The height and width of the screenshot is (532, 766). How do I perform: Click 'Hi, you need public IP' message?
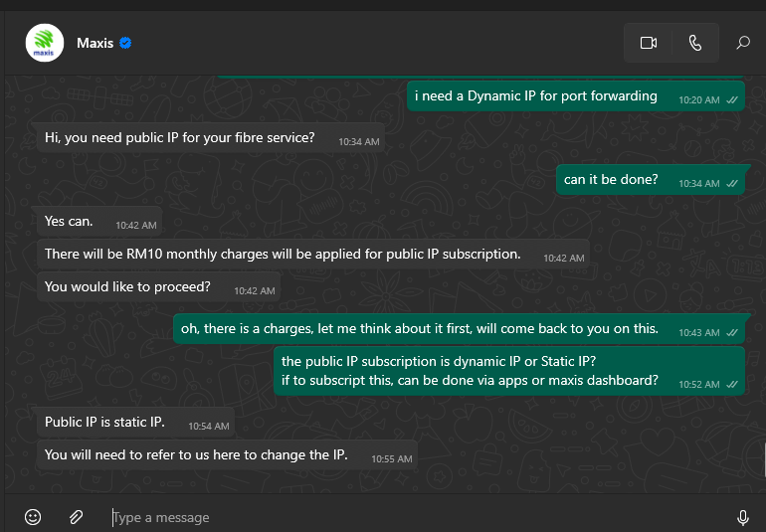coord(211,138)
